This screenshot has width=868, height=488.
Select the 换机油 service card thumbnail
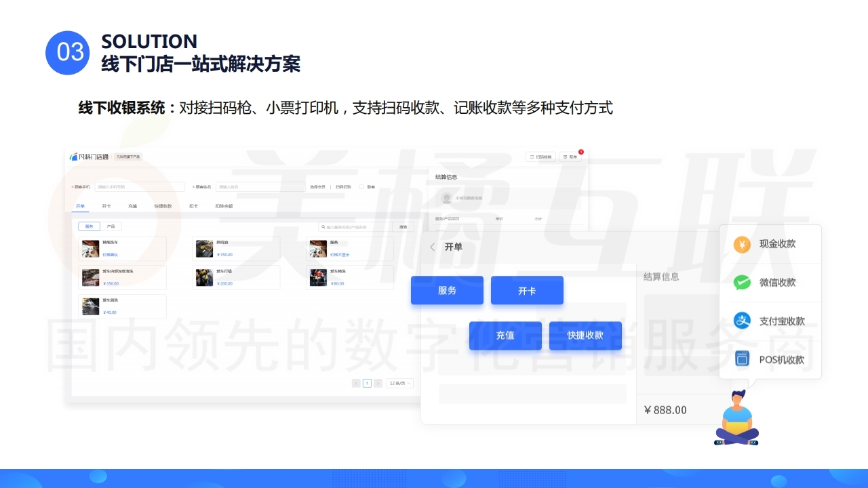point(204,249)
